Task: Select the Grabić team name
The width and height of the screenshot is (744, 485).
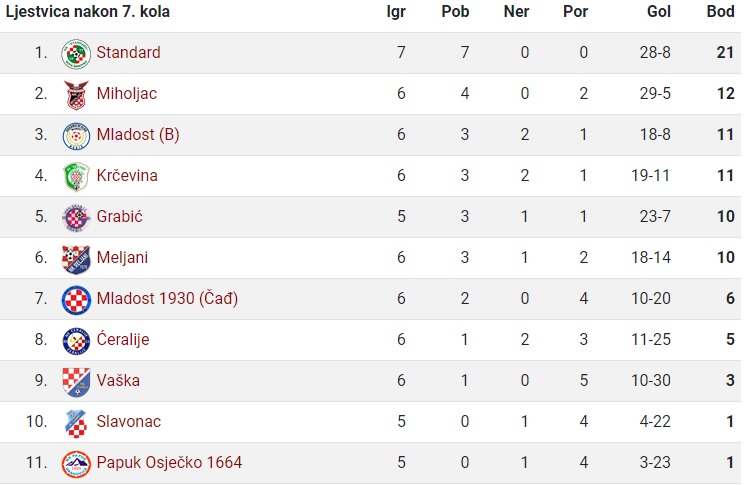Action: point(120,216)
